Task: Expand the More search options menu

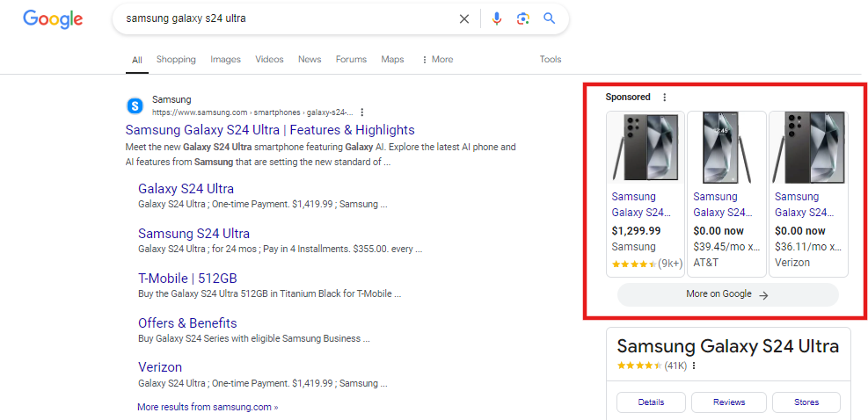Action: [437, 59]
